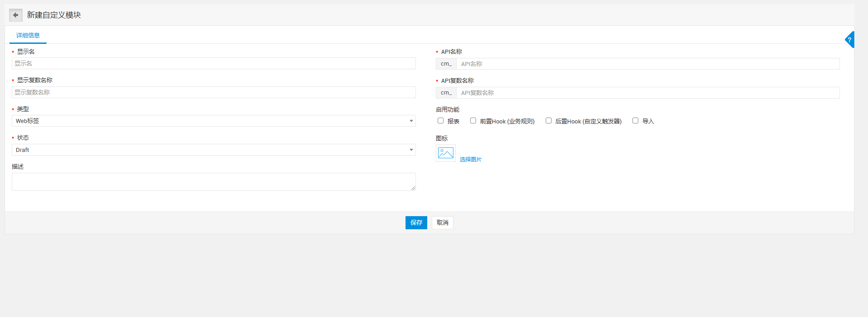
Task: Click into the 显示复数名称 field
Action: coord(213,92)
